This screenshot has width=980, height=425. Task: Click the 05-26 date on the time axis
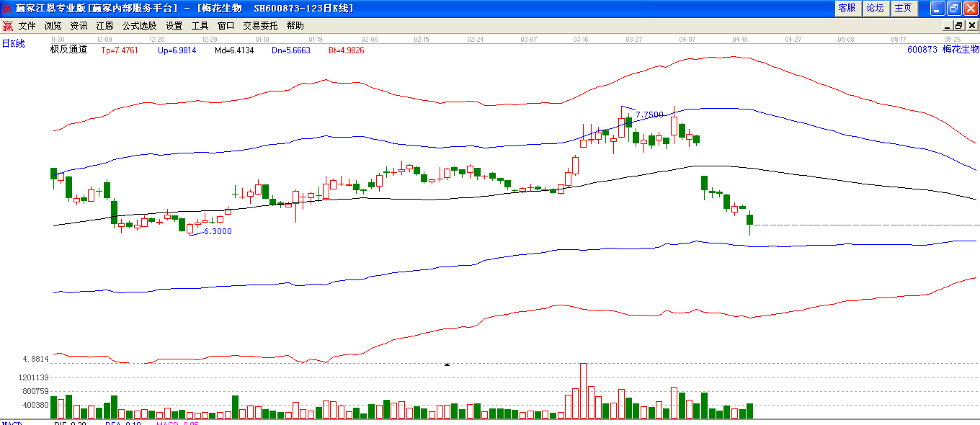(x=953, y=39)
